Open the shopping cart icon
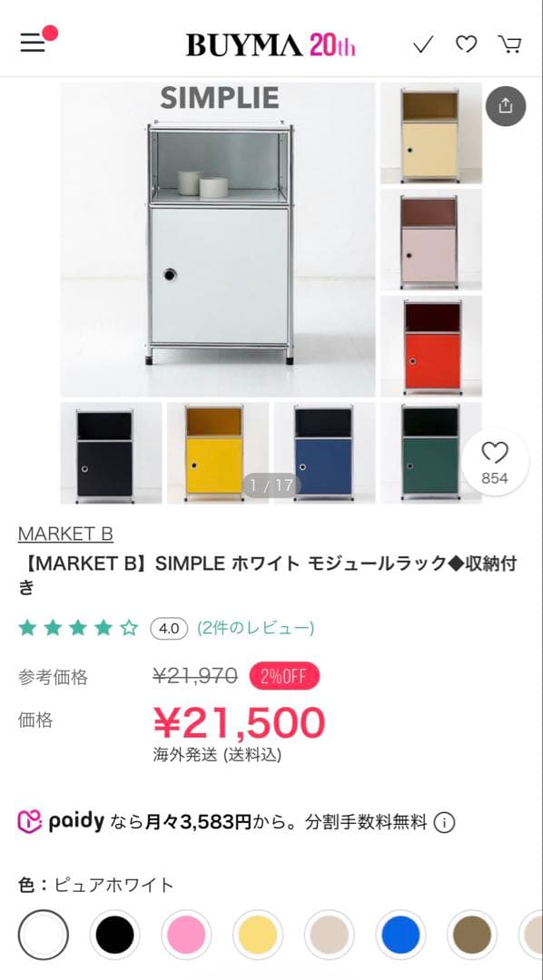This screenshot has width=543, height=980. (508, 43)
